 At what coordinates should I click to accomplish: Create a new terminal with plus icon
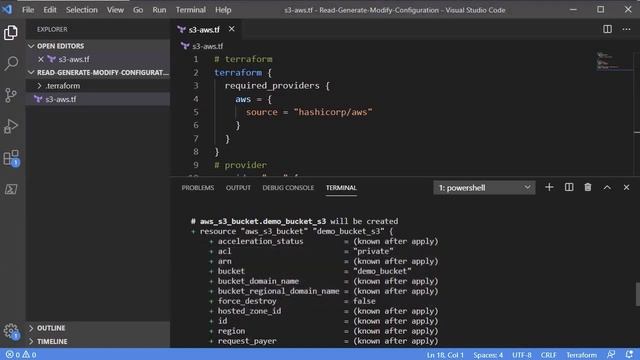click(549, 187)
